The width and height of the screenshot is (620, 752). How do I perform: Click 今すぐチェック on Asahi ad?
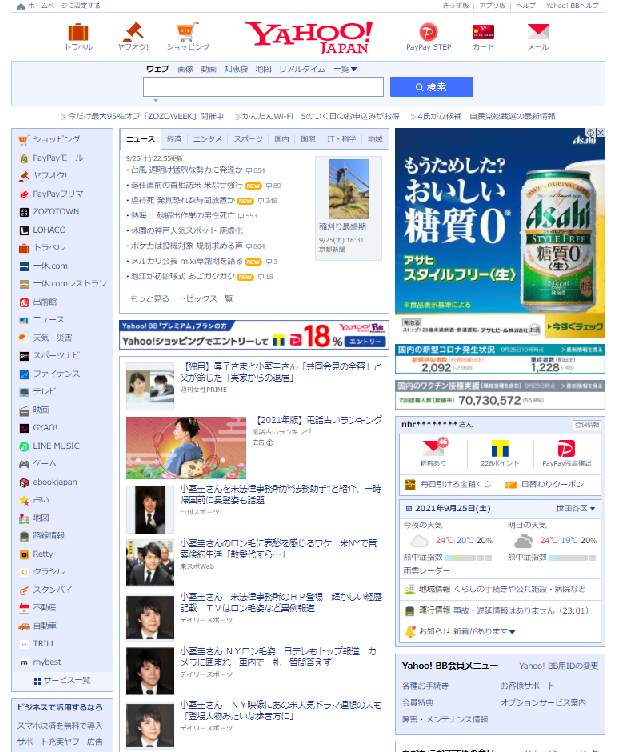coord(575,326)
